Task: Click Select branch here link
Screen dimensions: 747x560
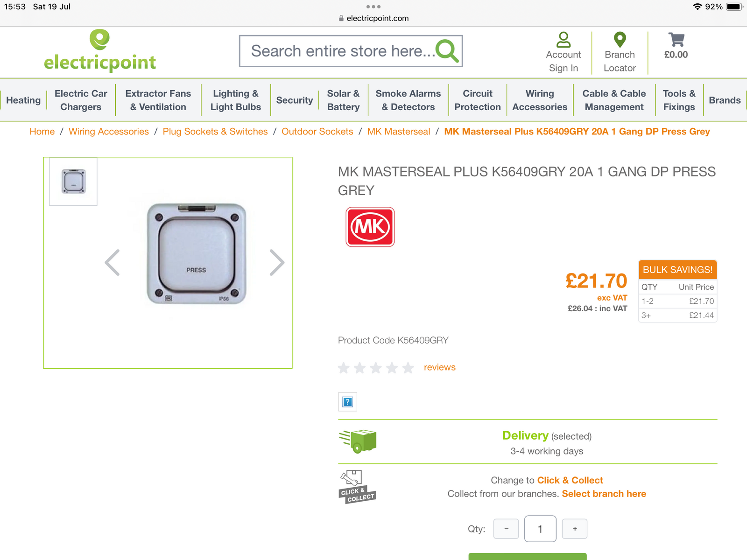Action: (604, 494)
